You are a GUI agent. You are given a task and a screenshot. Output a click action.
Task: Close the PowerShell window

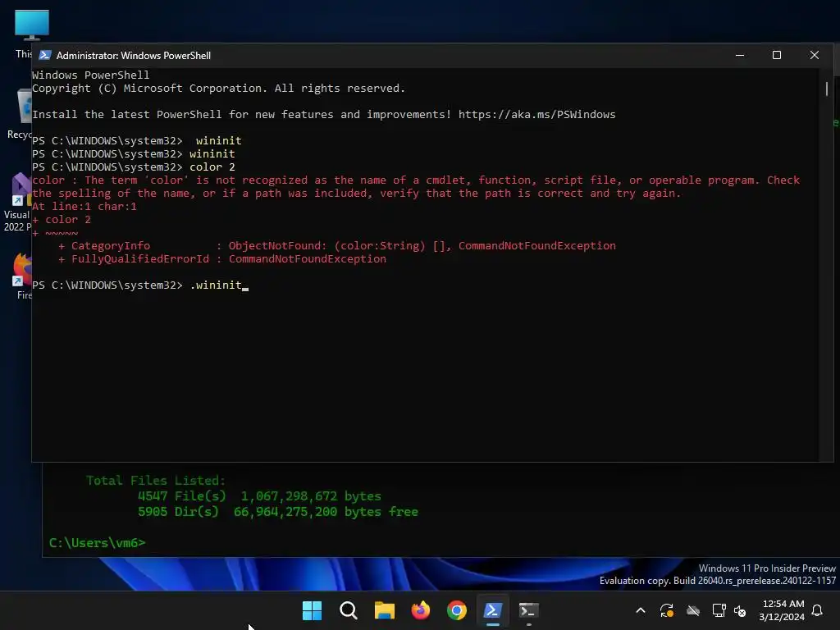[x=815, y=55]
